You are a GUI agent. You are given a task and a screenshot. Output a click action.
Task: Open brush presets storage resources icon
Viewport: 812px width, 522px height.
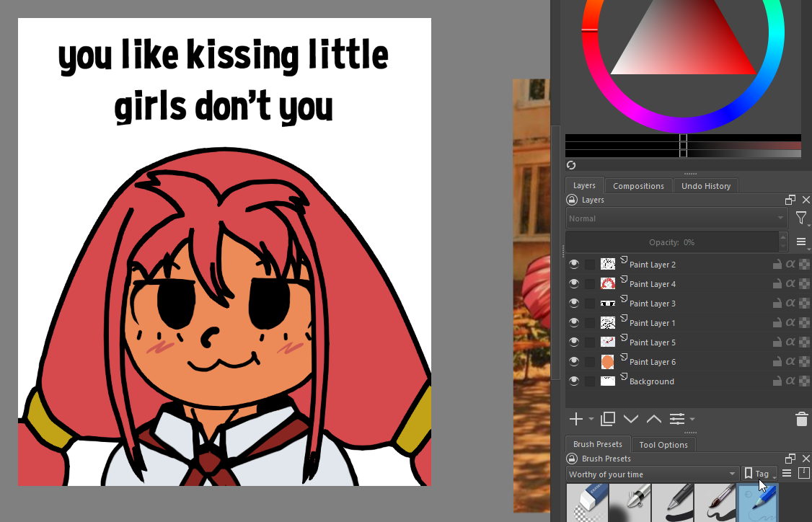tap(804, 473)
